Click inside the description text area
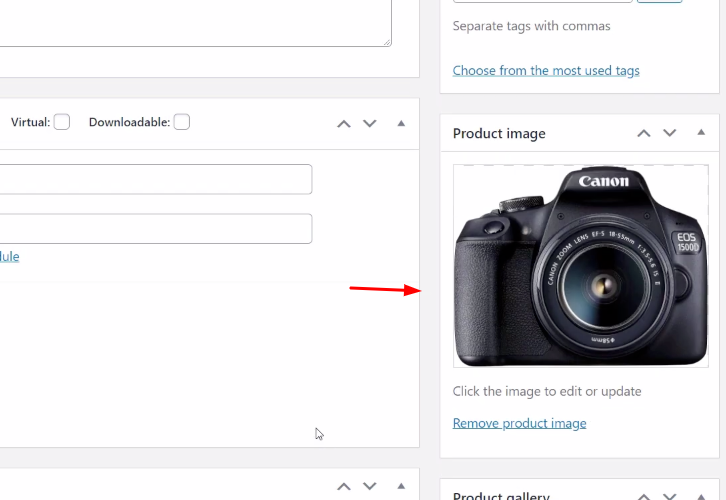This screenshot has width=726, height=500. [x=194, y=23]
